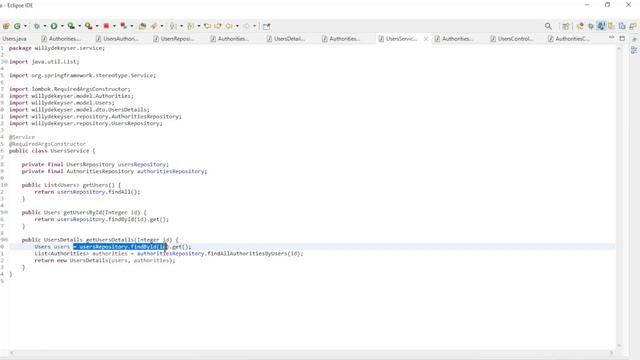
Task: Switch to the UsersReposi... editor tab
Action: (173, 39)
